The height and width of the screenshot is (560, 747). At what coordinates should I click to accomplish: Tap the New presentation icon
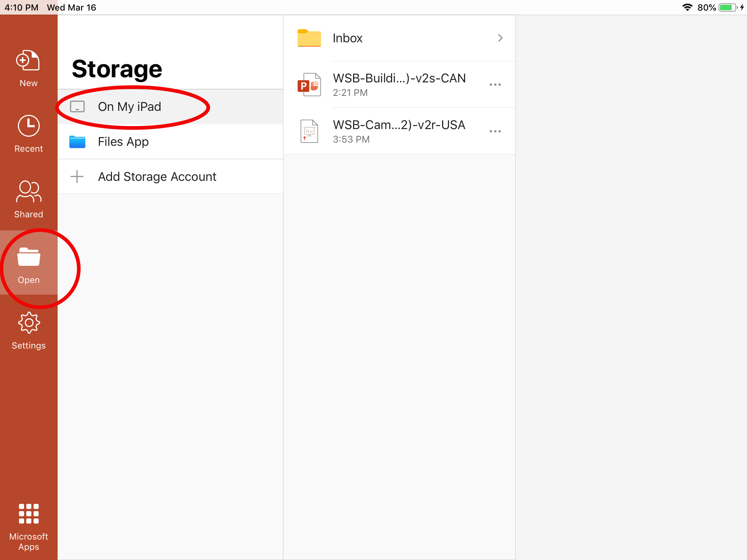point(28,61)
